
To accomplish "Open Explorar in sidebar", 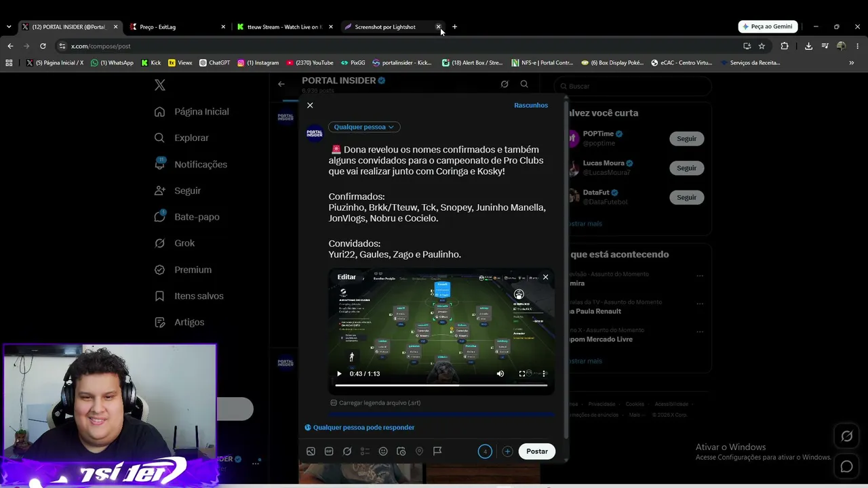I will pos(182,138).
